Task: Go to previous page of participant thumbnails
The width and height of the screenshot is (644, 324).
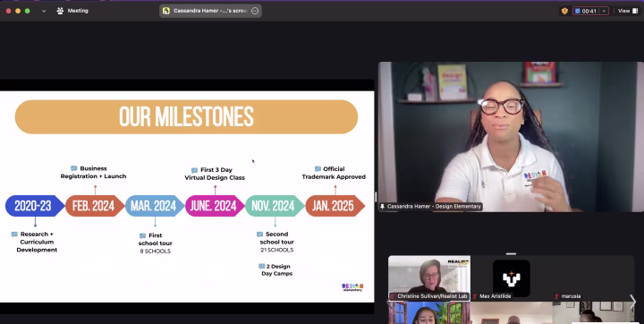Action: [389, 302]
